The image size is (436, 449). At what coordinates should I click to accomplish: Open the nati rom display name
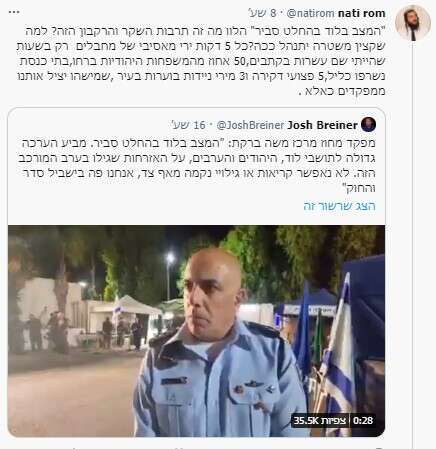point(362,13)
